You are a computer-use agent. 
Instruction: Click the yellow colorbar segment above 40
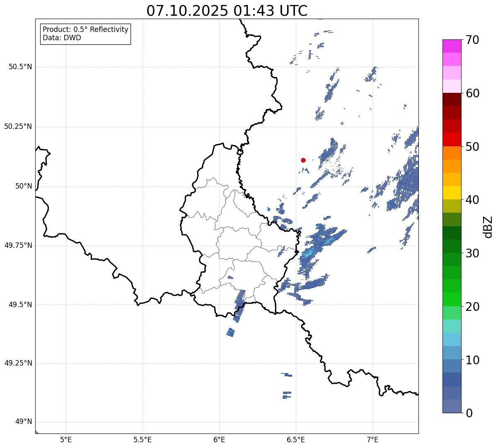click(x=452, y=193)
